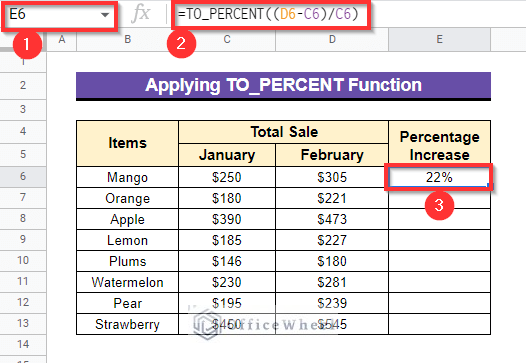Click the Name Box showing E6

(60, 15)
